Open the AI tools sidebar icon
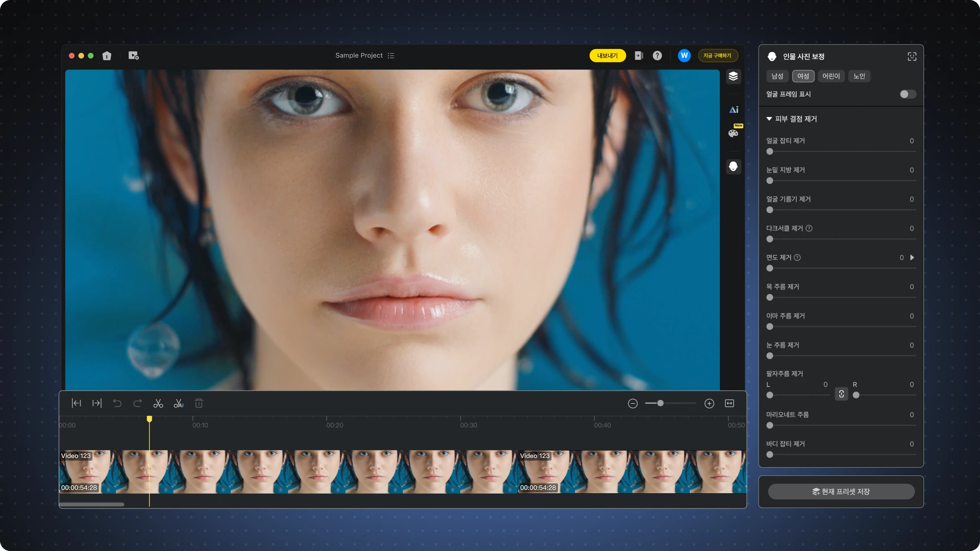 pos(733,109)
